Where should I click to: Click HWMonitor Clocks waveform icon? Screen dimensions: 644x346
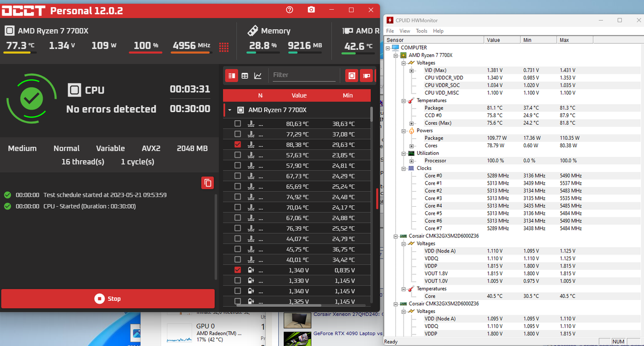point(411,168)
